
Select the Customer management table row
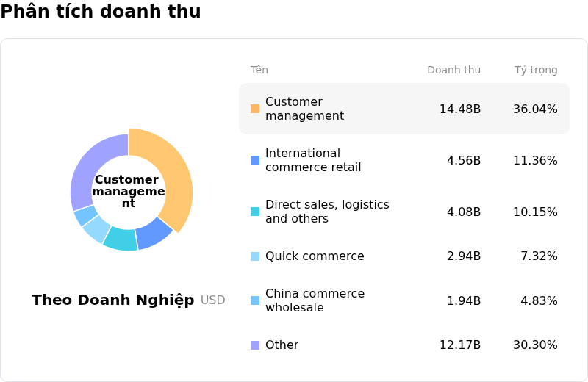(404, 109)
